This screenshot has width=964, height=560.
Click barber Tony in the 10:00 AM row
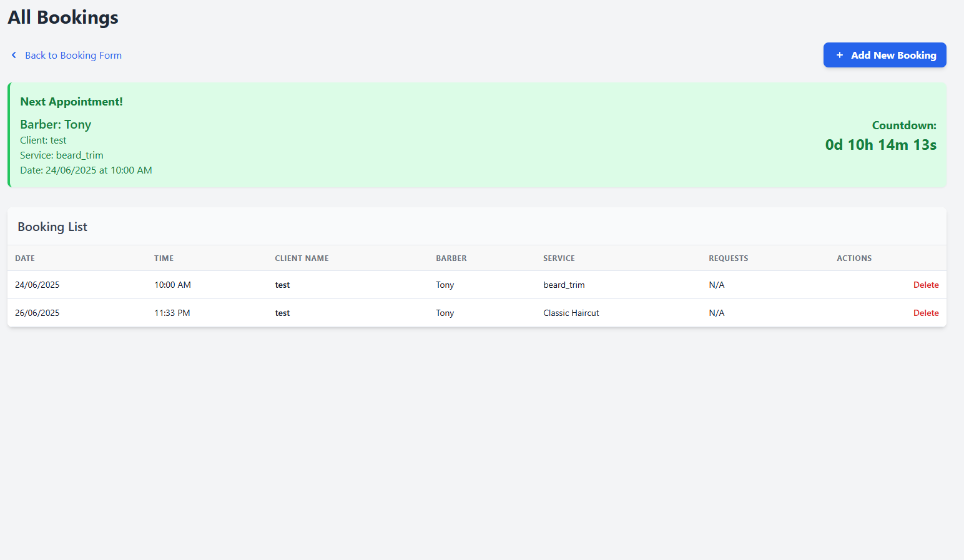coord(445,285)
